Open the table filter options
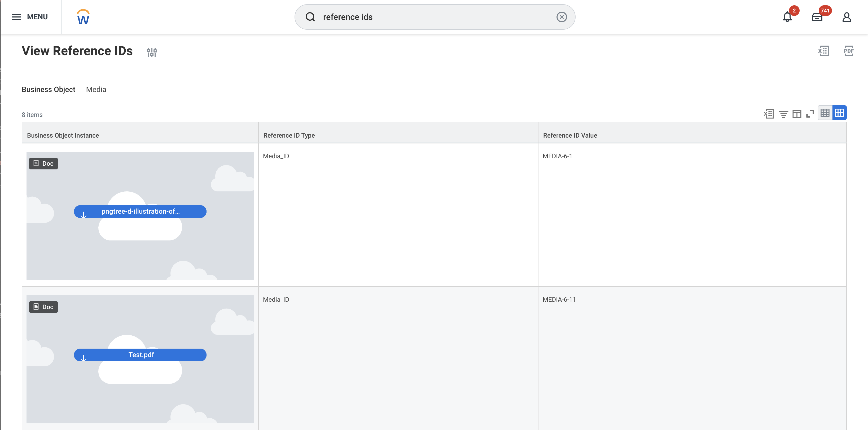 click(x=783, y=114)
